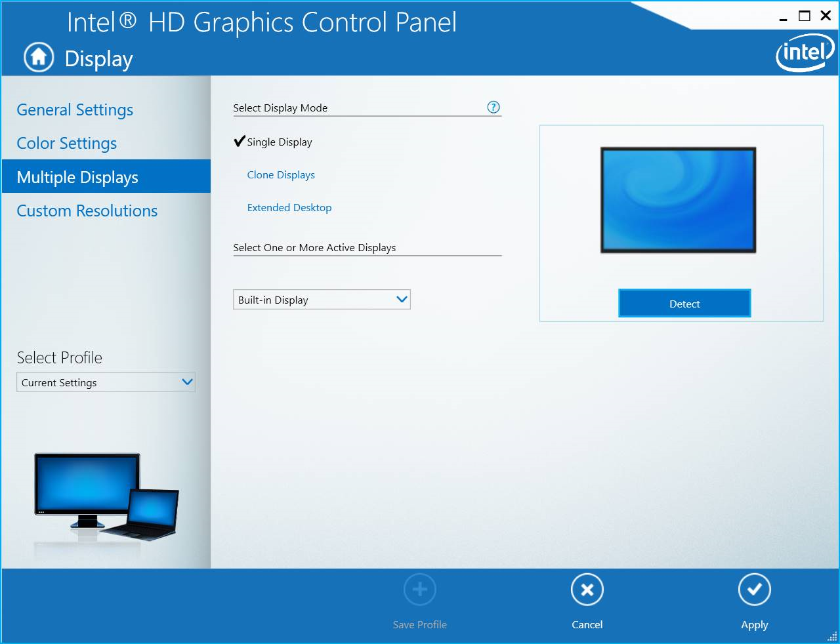Click the monitor and laptop illustration

(106, 497)
